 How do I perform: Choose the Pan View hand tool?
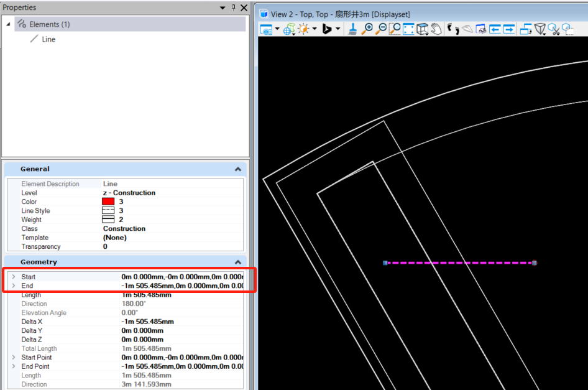point(436,29)
